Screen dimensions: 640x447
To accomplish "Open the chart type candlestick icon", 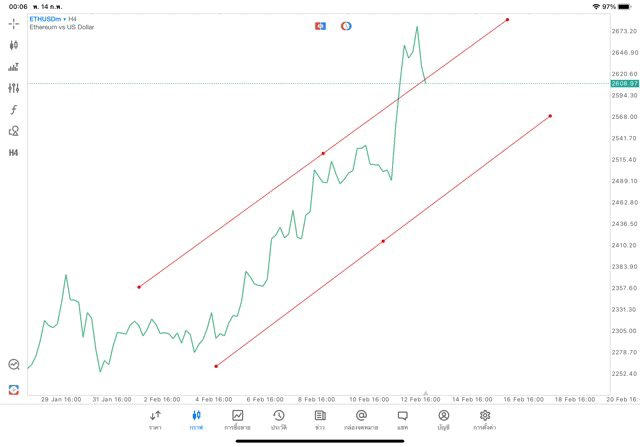I will [14, 45].
